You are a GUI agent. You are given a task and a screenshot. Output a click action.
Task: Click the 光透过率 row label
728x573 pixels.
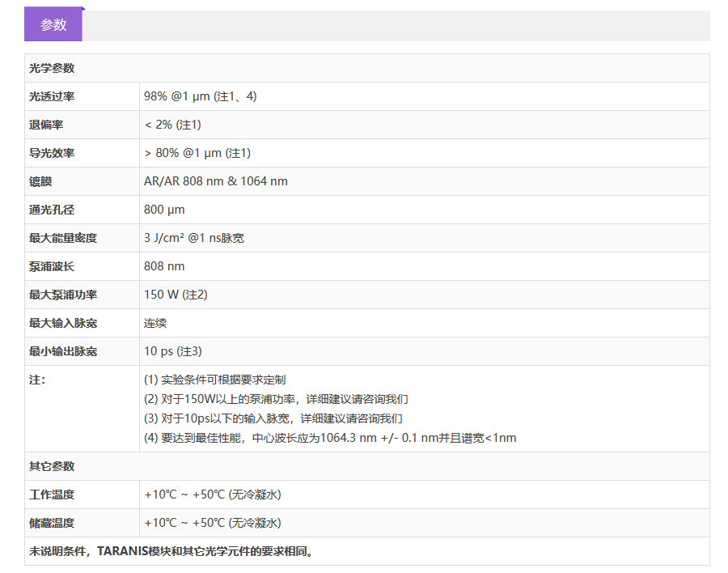[x=52, y=96]
